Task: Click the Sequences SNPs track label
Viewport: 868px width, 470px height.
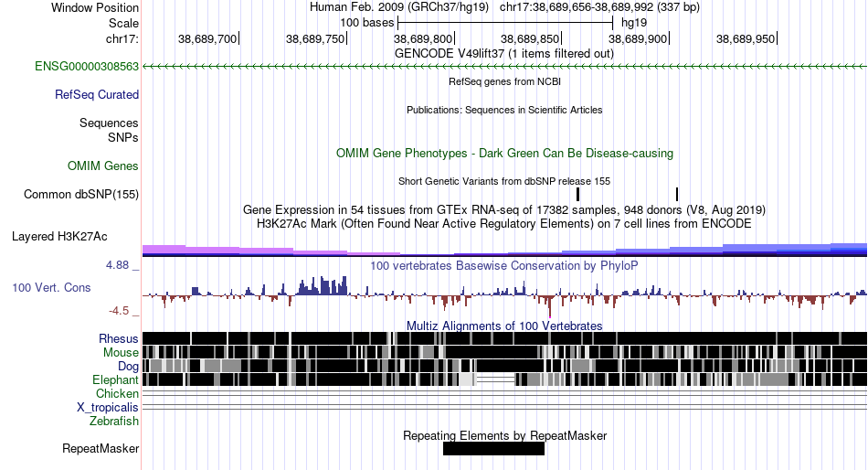Action: click(x=109, y=130)
